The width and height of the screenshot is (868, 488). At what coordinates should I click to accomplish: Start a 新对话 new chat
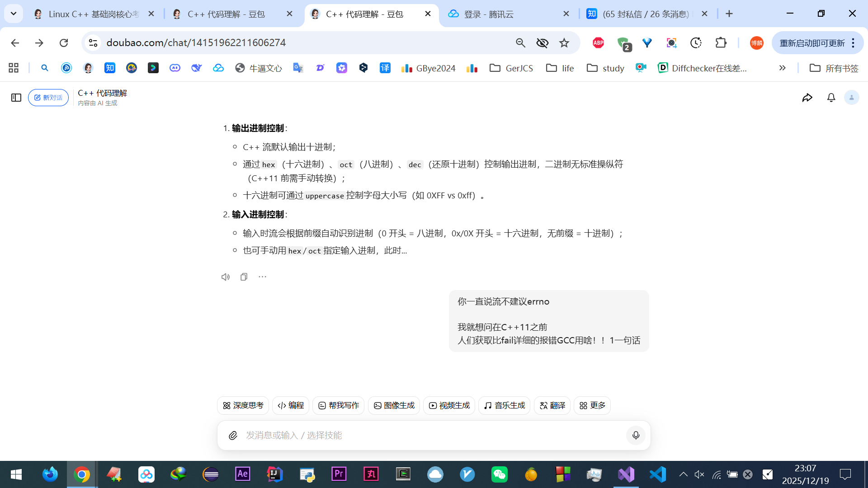point(48,98)
